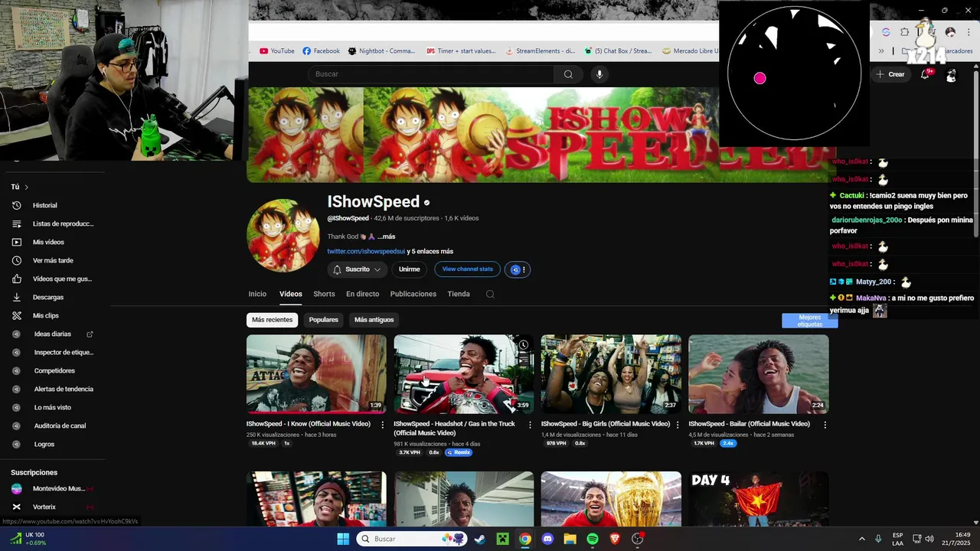Click the Unirme button
This screenshot has height=551, width=980.
coord(410,269)
